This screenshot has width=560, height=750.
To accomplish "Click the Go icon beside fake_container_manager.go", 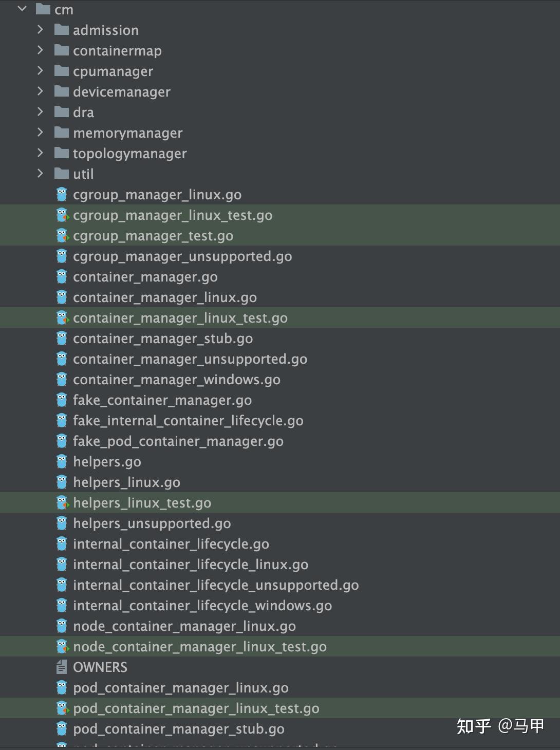I will [62, 400].
